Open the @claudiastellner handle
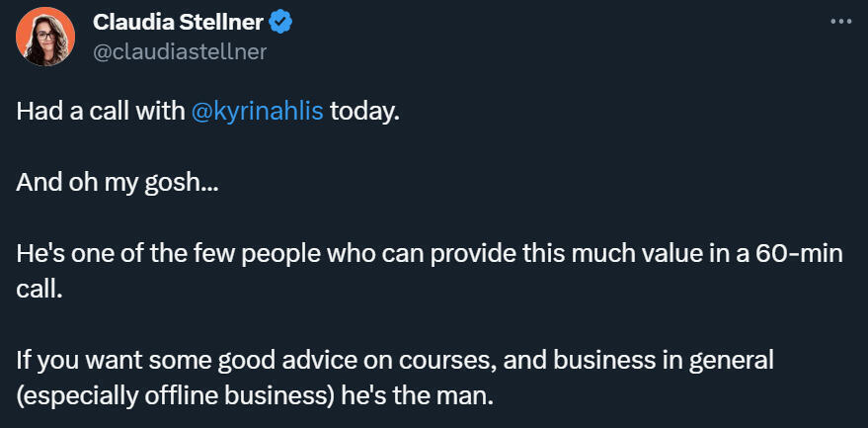 click(x=179, y=51)
